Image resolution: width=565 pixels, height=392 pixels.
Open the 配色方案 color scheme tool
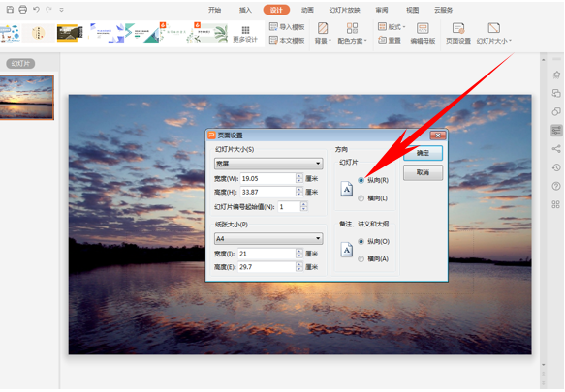click(352, 33)
